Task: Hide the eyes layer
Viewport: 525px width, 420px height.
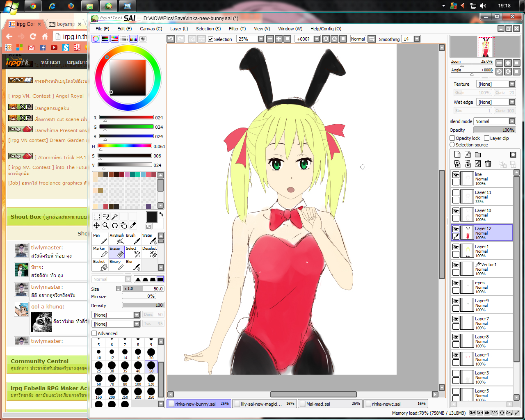Action: point(456,283)
